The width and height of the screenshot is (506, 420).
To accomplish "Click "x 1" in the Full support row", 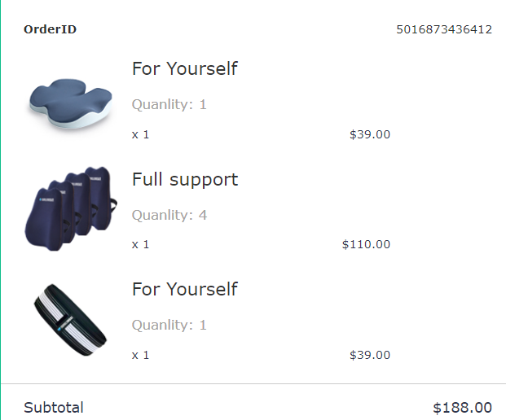I will pos(140,244).
